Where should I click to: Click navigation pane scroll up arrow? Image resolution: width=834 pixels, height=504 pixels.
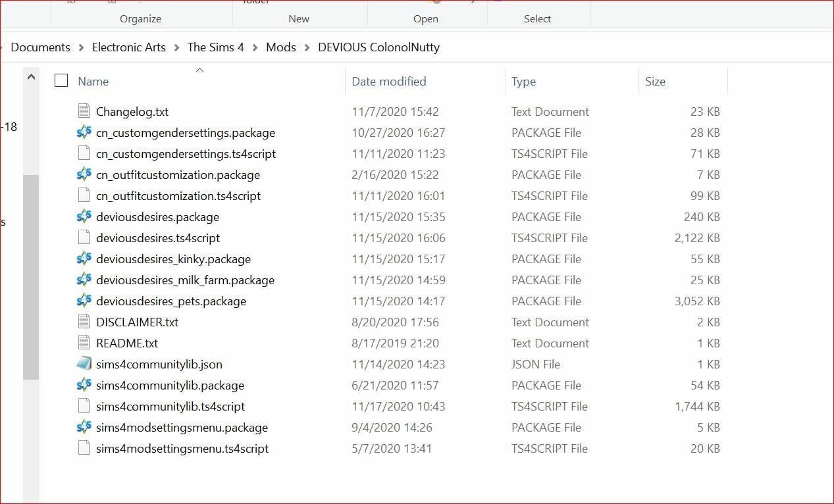tap(31, 77)
